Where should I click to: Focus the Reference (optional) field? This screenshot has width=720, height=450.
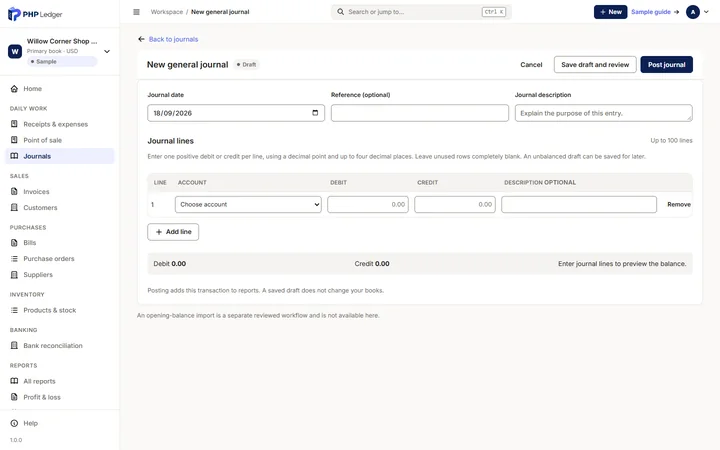(420, 113)
